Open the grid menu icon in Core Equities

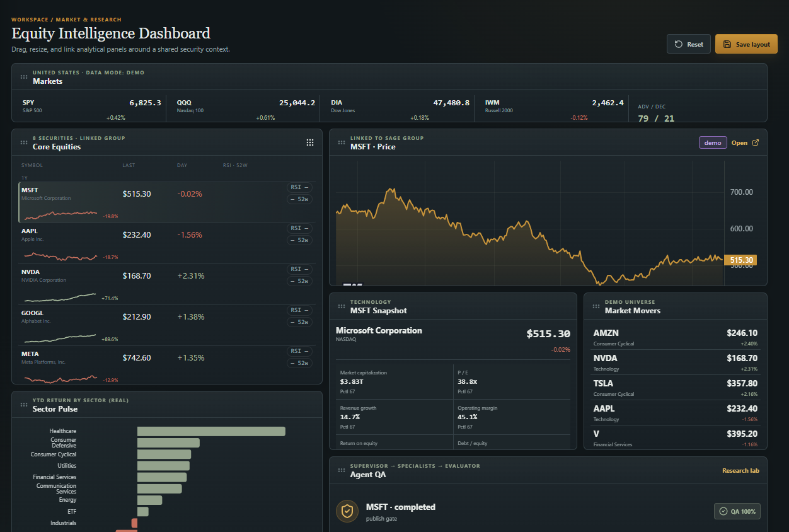click(x=310, y=142)
